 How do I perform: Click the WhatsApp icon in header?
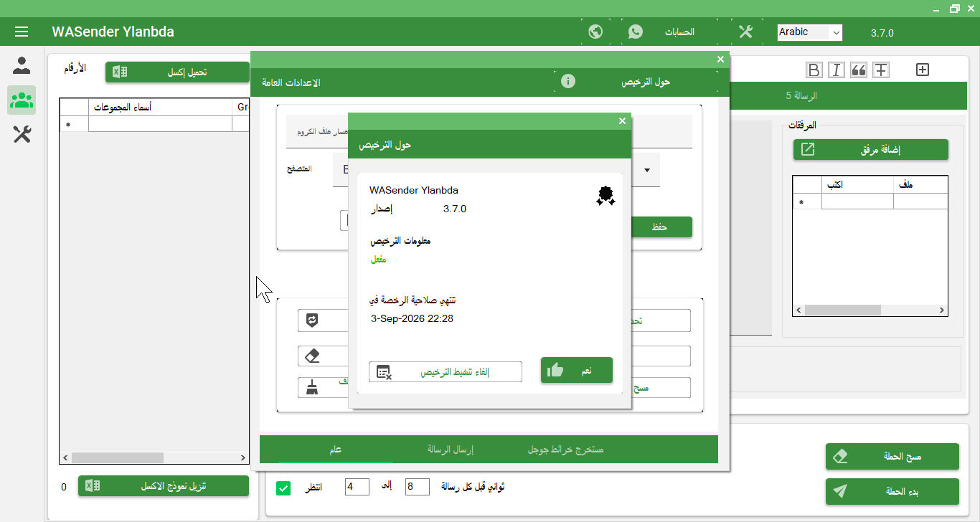pyautogui.click(x=635, y=32)
